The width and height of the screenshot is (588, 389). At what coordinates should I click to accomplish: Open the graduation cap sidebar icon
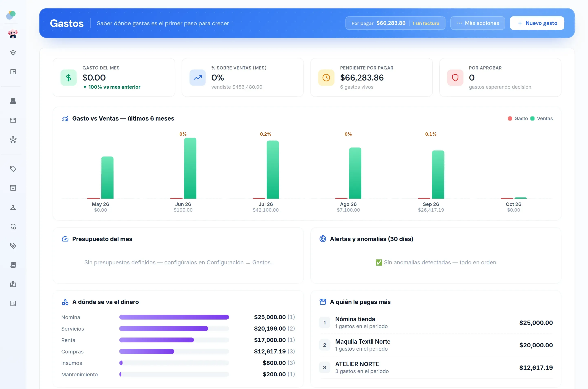[13, 53]
